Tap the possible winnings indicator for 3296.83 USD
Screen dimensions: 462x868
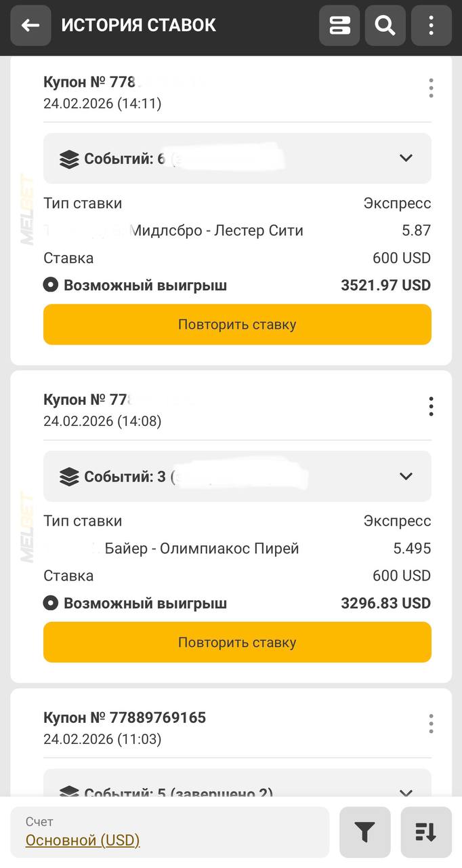point(51,603)
